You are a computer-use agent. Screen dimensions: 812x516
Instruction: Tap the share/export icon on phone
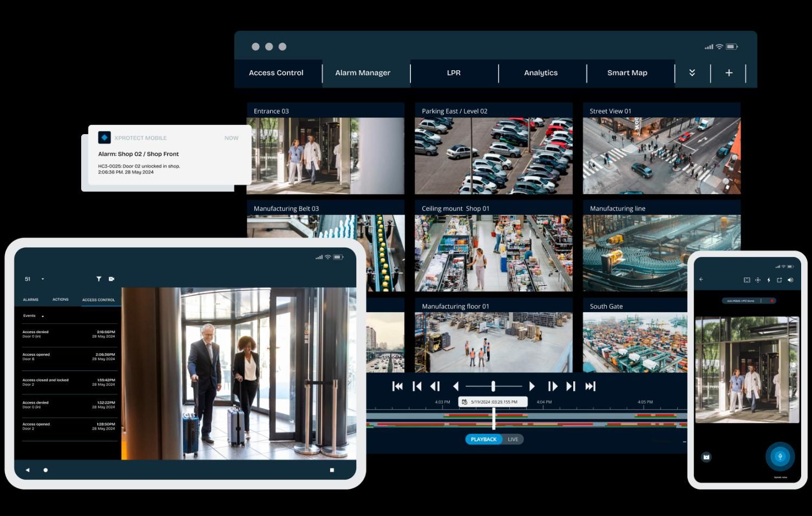click(780, 280)
